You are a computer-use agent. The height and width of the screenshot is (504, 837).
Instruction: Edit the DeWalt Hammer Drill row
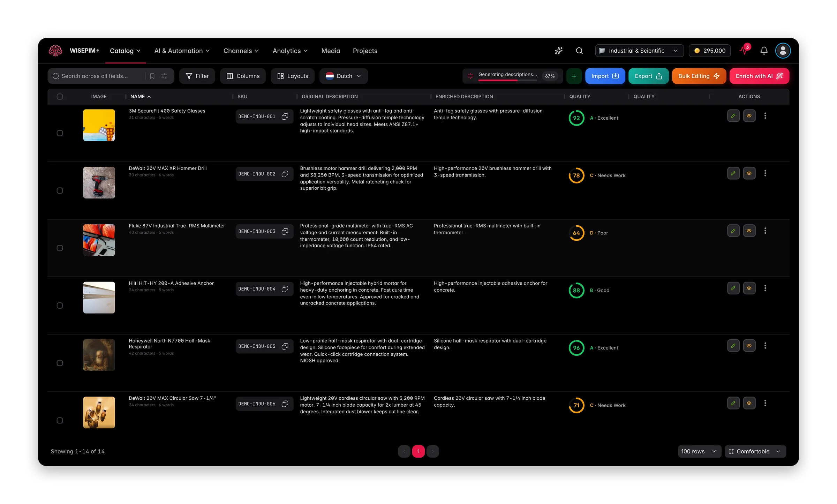(733, 173)
